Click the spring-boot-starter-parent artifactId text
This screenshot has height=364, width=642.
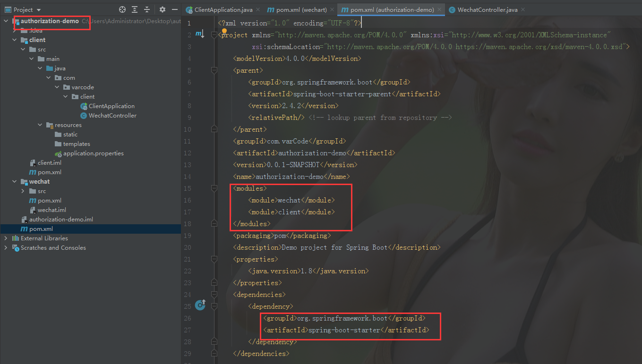(342, 94)
